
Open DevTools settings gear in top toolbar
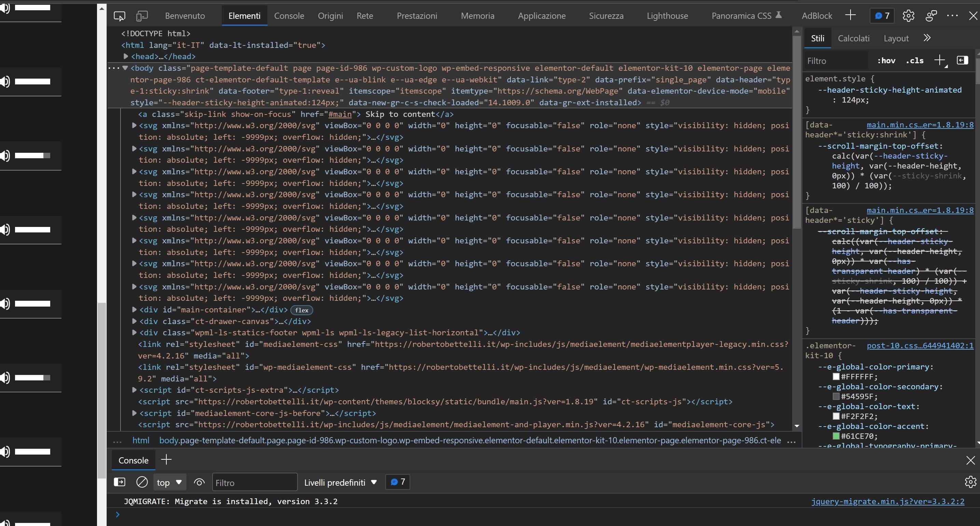tap(908, 16)
